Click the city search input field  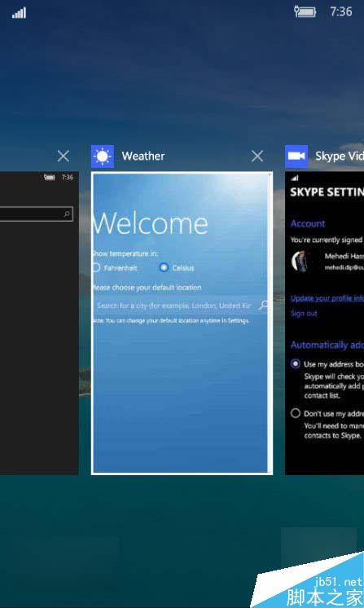(180, 306)
